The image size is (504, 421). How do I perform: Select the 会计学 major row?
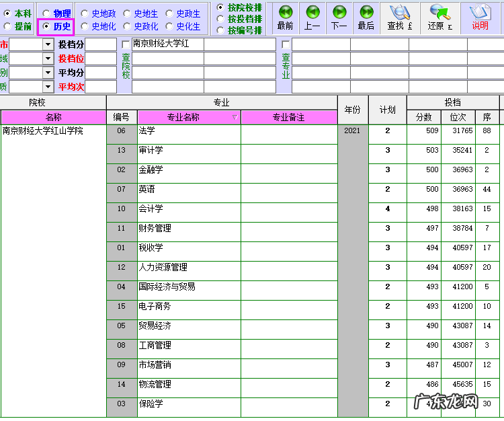click(190, 213)
